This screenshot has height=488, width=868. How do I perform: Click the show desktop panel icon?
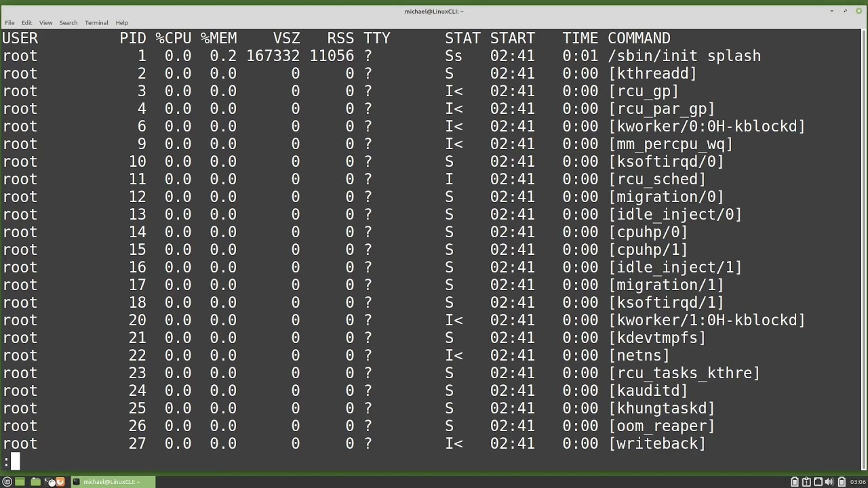20,482
